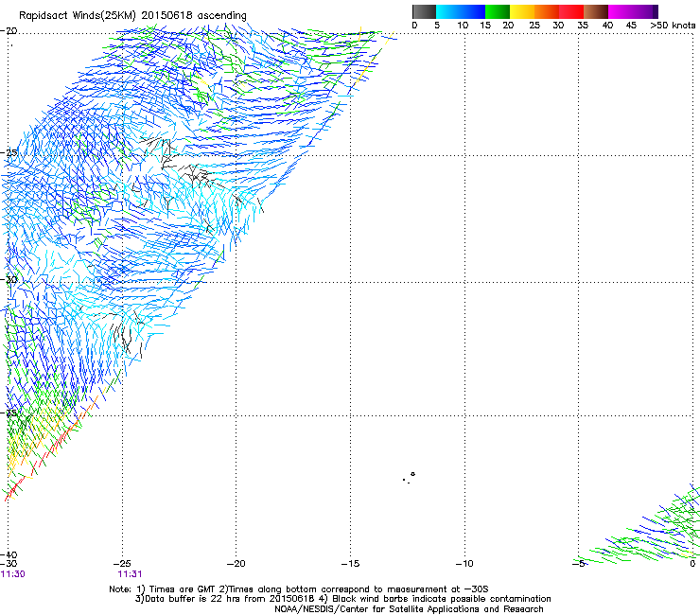Image resolution: width=700 pixels, height=615 pixels.
Task: Click the -40 latitude label on left axis
Action: pyautogui.click(x=9, y=555)
